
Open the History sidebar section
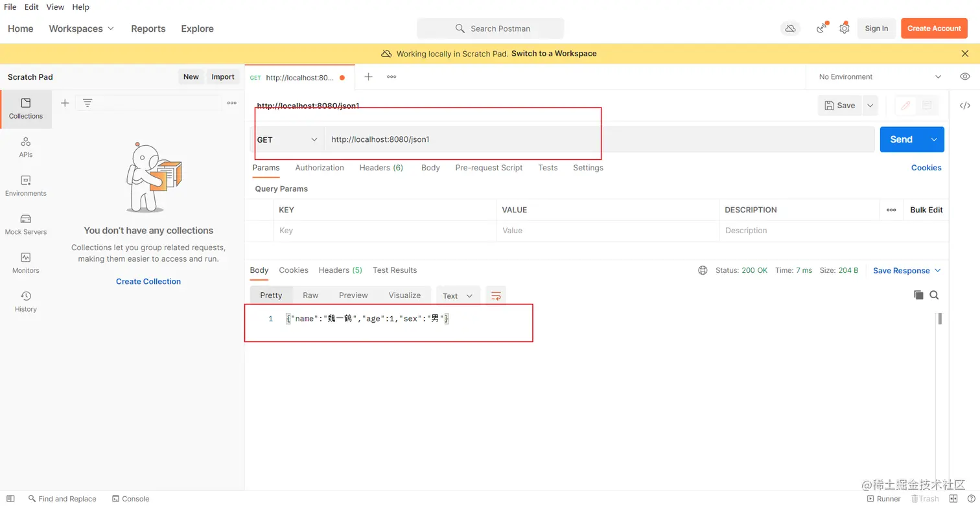coord(26,302)
